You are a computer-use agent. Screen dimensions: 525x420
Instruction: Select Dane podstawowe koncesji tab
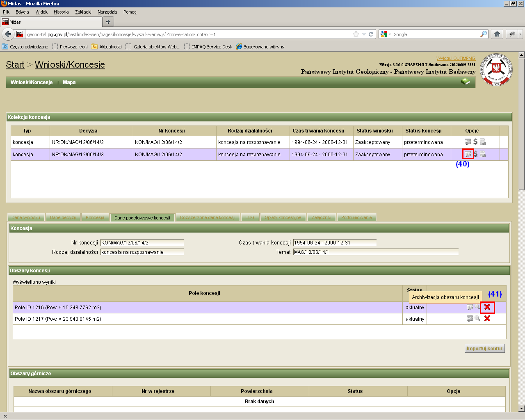click(x=142, y=217)
